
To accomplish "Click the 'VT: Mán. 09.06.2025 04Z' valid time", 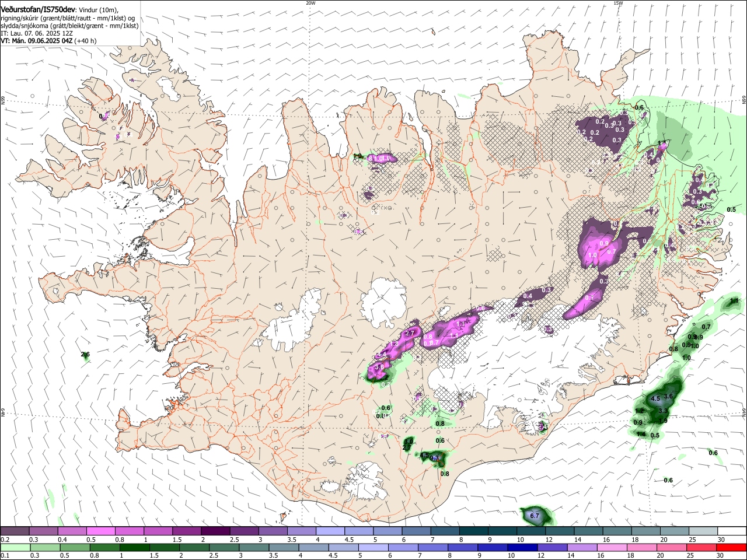I will click(37, 41).
